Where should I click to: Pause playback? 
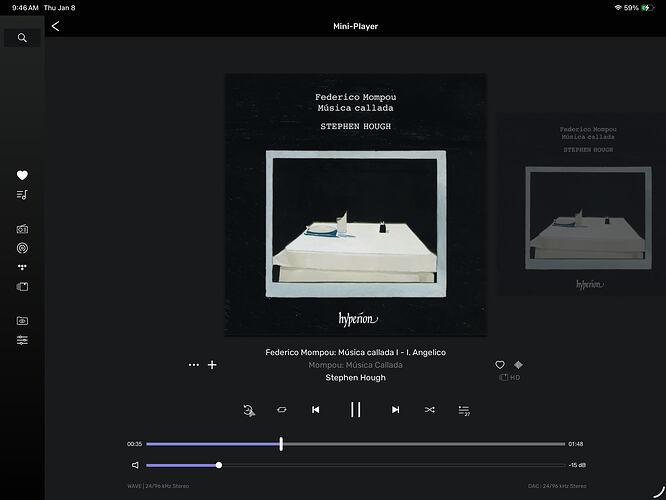click(x=356, y=410)
